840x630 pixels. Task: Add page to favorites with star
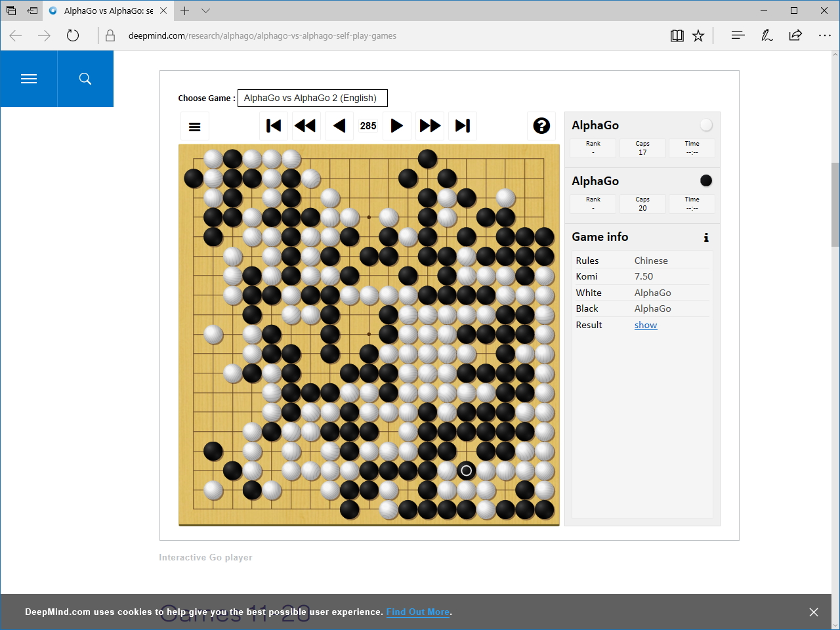[698, 35]
